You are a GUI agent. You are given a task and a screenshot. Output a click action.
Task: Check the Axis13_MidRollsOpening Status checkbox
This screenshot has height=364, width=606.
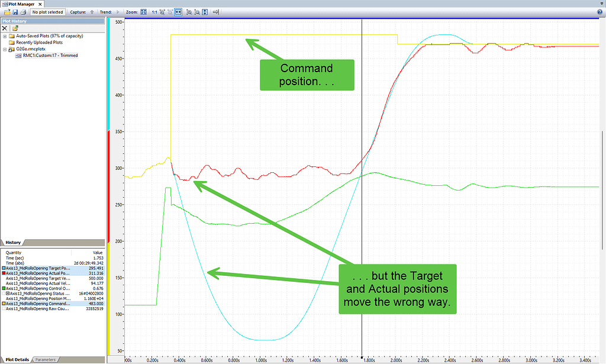pyautogui.click(x=4, y=292)
